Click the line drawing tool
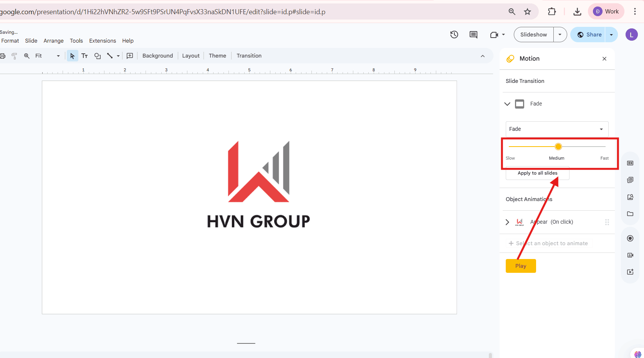644x358 pixels. coord(110,56)
